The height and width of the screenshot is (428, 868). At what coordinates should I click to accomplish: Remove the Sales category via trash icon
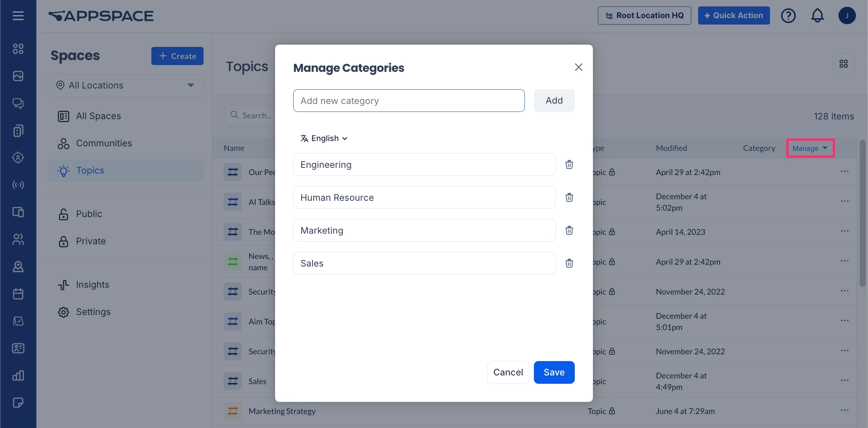point(569,263)
